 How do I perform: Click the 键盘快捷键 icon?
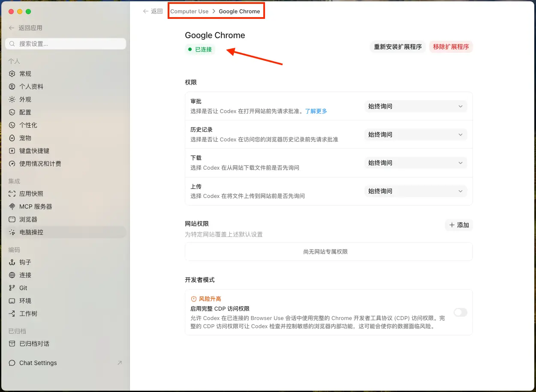coord(12,151)
